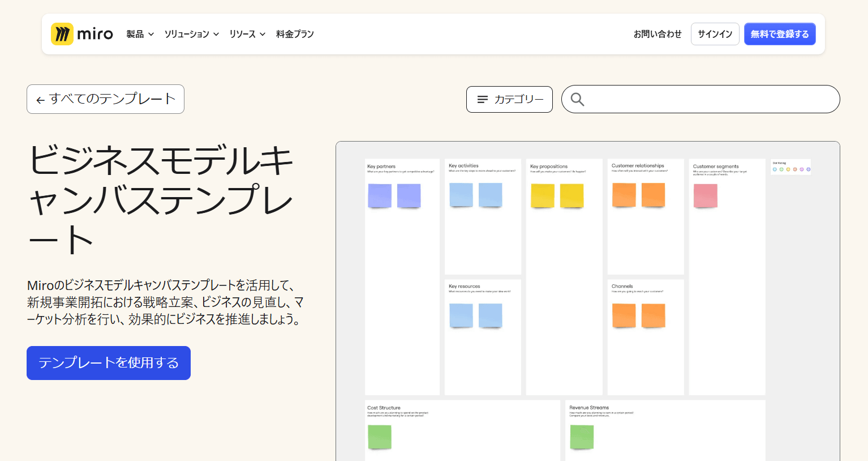
Task: Click テンプレートを使用する button
Action: pos(109,363)
